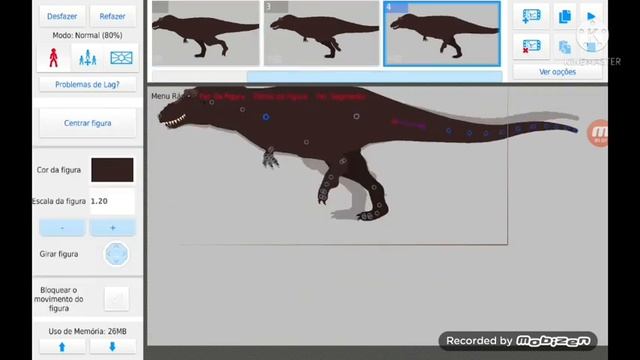Open Ver opções
The width and height of the screenshot is (640, 360).
pos(558,72)
